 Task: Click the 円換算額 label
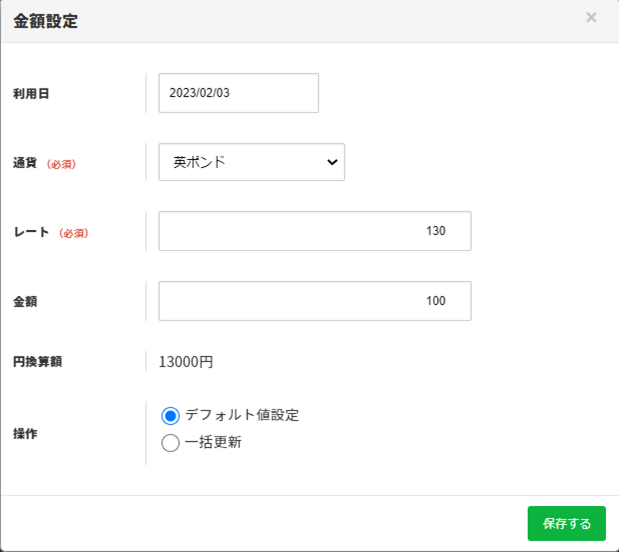tap(38, 362)
